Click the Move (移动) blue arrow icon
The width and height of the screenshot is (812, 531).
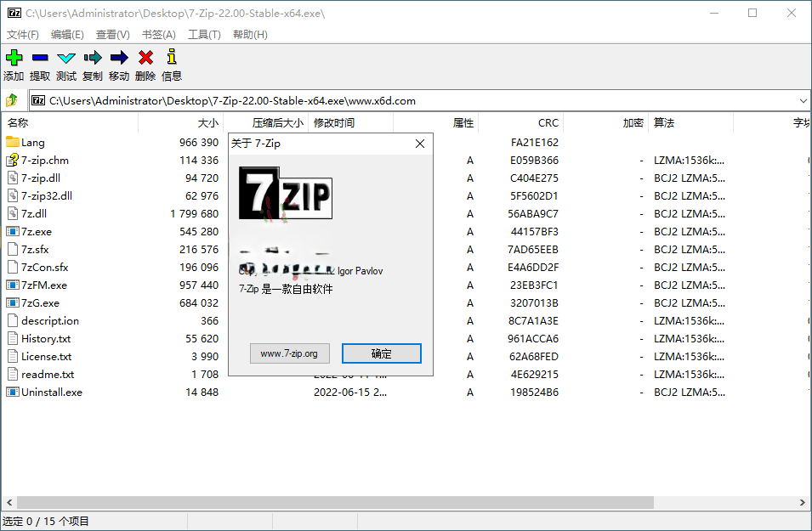[x=119, y=58]
